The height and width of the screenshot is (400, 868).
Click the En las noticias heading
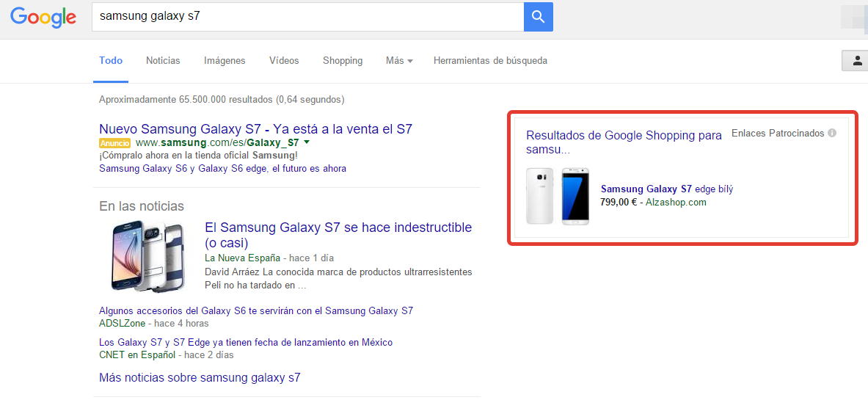(142, 206)
